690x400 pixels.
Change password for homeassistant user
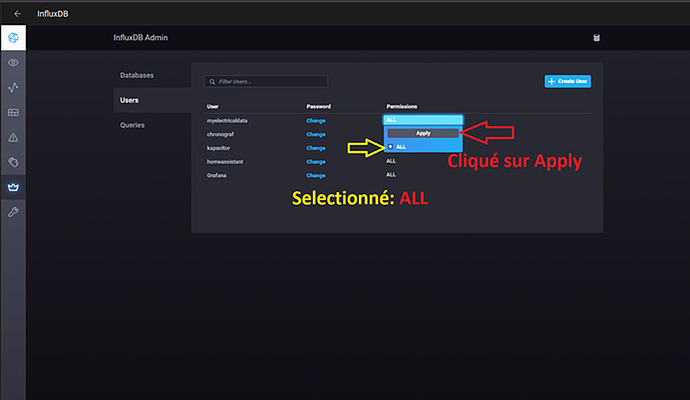pyautogui.click(x=316, y=161)
